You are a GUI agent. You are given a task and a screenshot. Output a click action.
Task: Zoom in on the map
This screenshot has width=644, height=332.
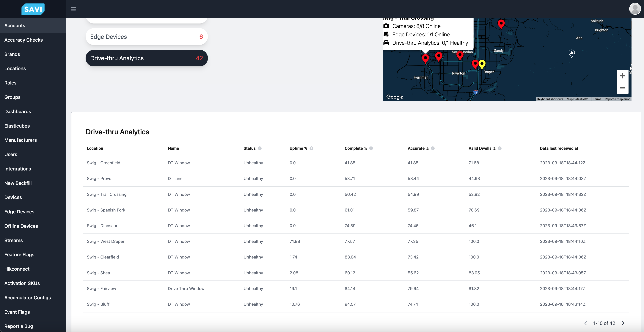point(623,76)
